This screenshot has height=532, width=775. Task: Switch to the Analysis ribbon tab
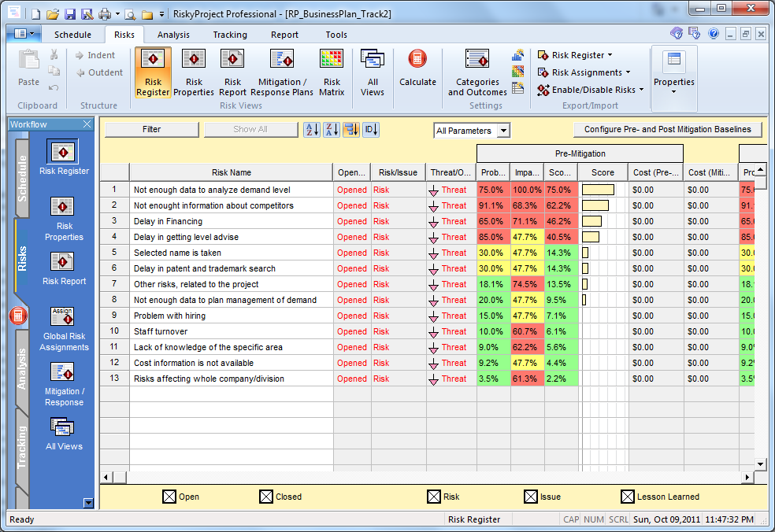[173, 35]
